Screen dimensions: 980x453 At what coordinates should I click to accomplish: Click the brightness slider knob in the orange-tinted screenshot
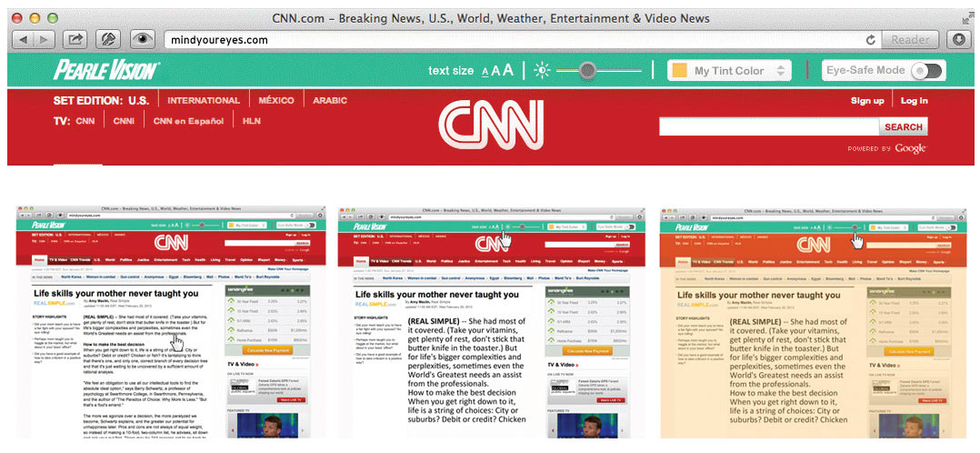[x=855, y=227]
